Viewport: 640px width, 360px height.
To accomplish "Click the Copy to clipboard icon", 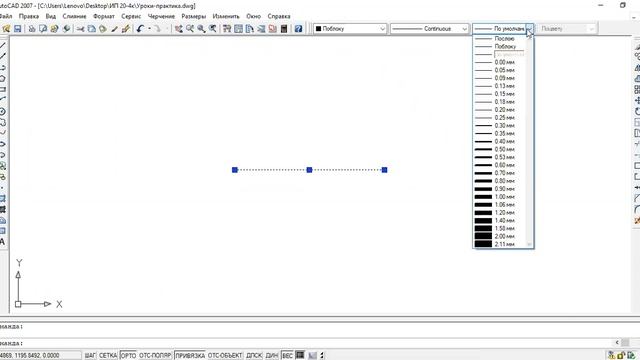I will pos(92,29).
